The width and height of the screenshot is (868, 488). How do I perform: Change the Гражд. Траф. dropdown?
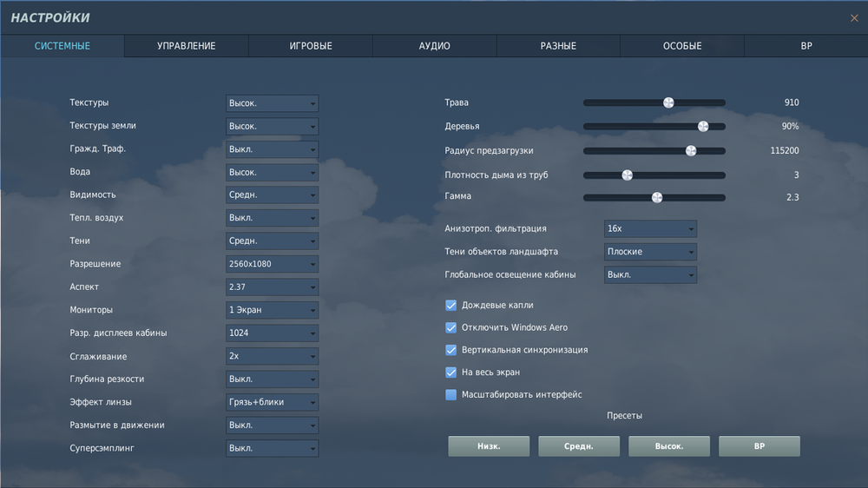(272, 149)
